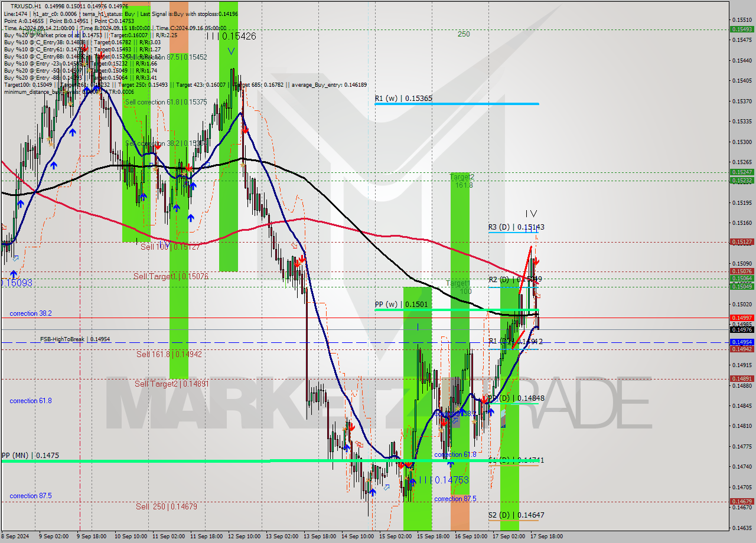Viewport: 756px width, 543px height.
Task: Click the 'Target2 161.8' label
Action: tap(461, 181)
